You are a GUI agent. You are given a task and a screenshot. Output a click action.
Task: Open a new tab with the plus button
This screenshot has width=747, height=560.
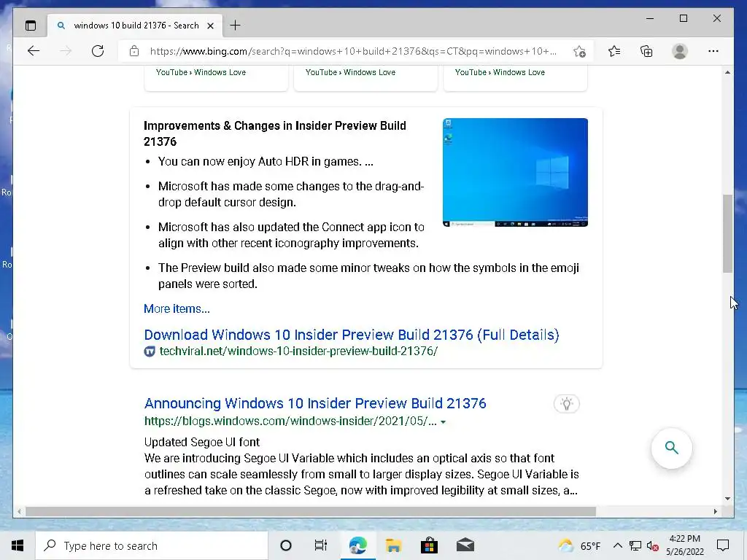(x=236, y=26)
